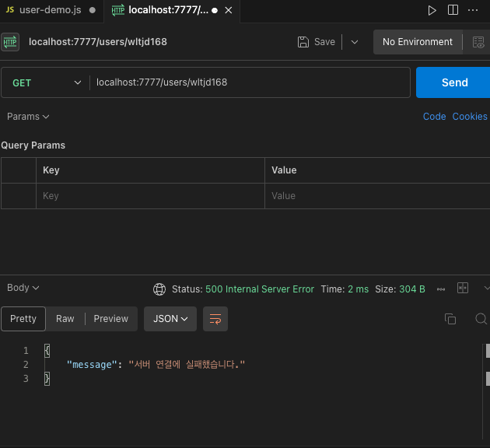490x448 pixels.
Task: Search the response with the magnifier icon
Action: (x=481, y=319)
